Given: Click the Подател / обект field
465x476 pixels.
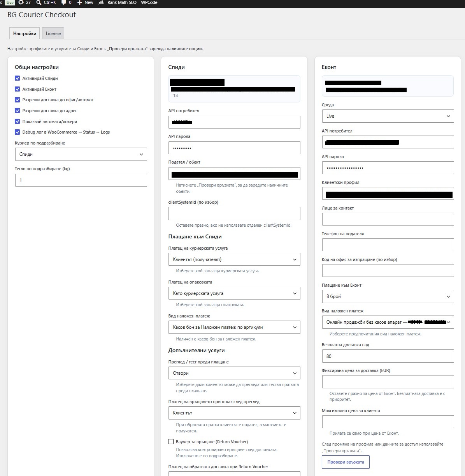Looking at the screenshot, I should [x=234, y=174].
